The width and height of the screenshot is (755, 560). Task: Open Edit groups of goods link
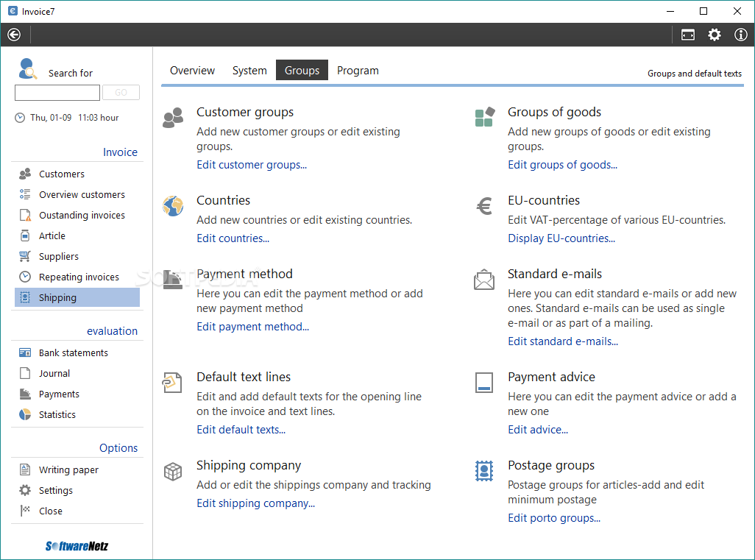click(x=562, y=165)
